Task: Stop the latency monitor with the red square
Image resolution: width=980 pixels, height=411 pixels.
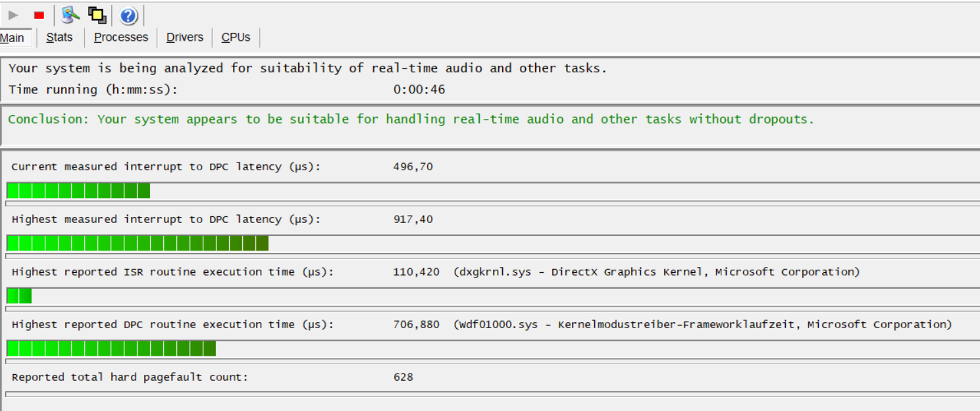Action: (39, 15)
